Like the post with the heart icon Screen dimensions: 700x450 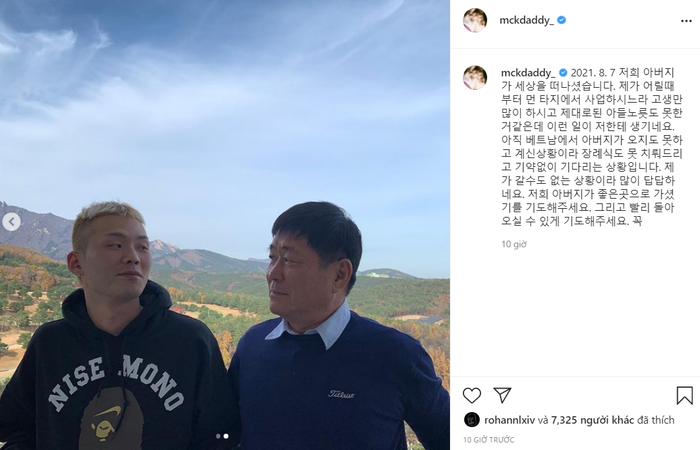point(471,396)
